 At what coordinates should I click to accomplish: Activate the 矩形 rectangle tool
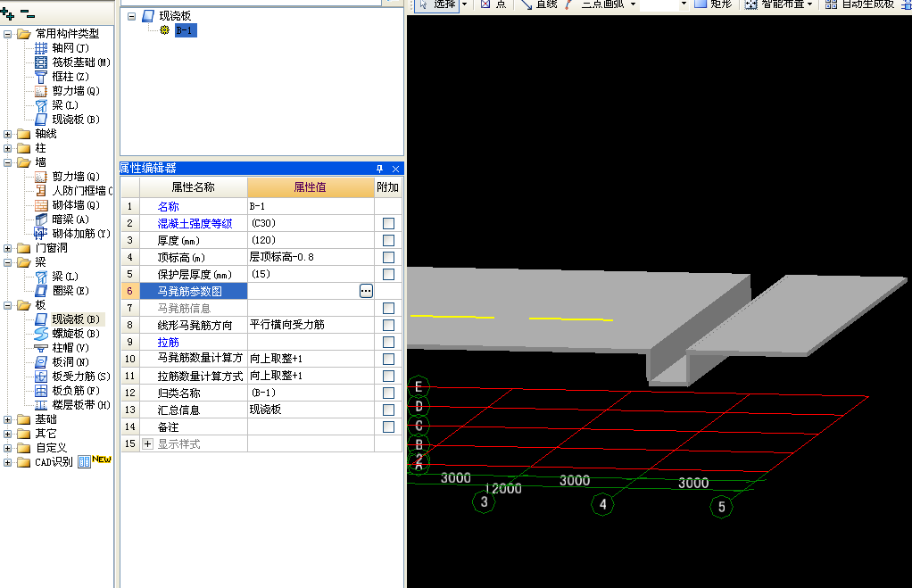tap(714, 4)
